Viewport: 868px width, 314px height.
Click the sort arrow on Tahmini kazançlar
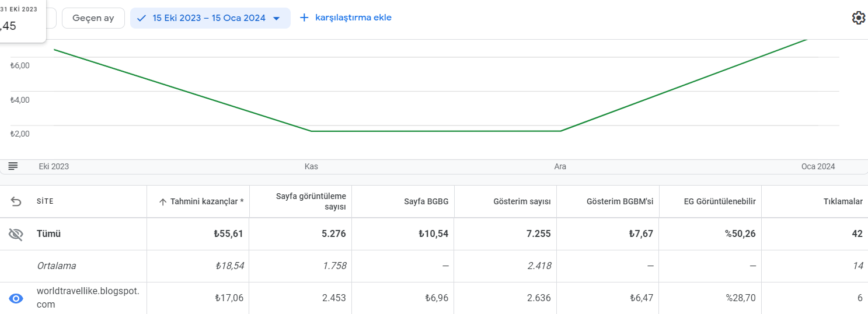tap(163, 202)
